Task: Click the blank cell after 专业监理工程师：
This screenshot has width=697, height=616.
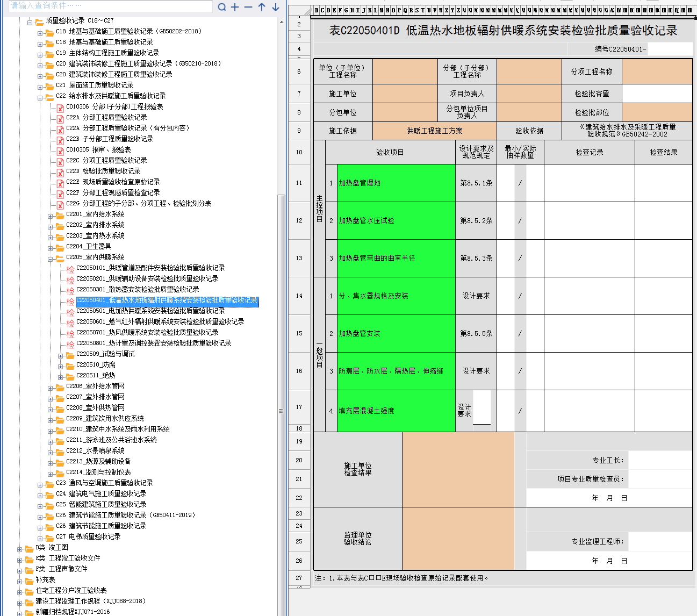Action: [x=660, y=541]
